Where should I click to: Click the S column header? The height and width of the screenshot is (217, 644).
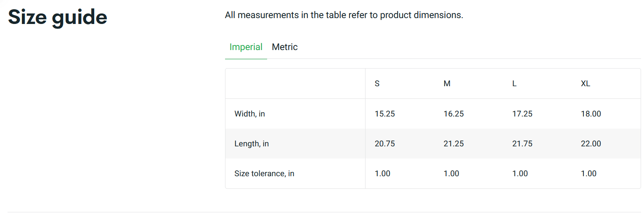(x=377, y=84)
